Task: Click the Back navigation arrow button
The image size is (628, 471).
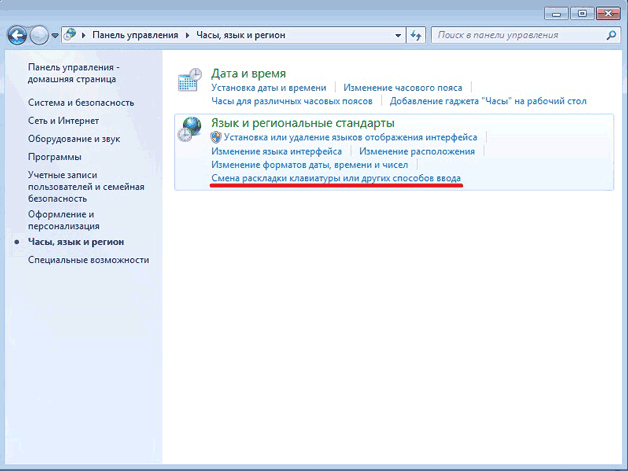Action: click(17, 36)
